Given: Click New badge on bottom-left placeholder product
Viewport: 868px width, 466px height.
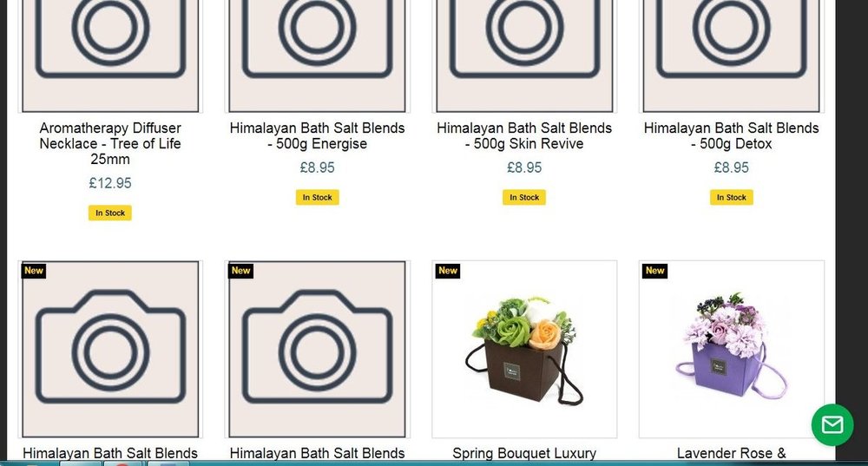Looking at the screenshot, I should coord(33,271).
